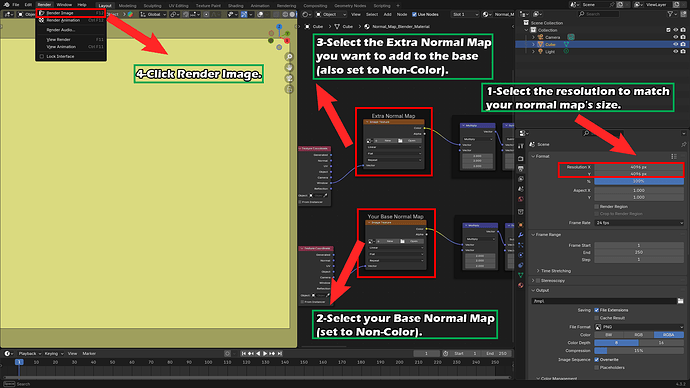Toggle the Overwrite checkbox

(x=597, y=359)
